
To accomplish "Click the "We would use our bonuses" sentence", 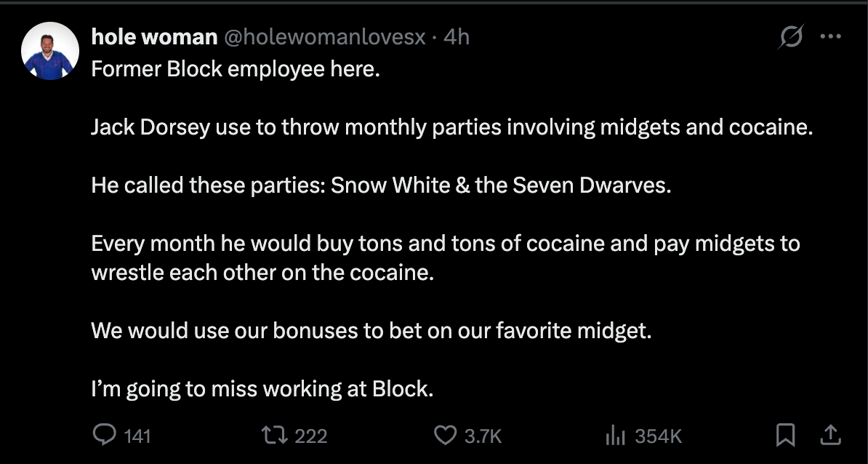I will (371, 331).
